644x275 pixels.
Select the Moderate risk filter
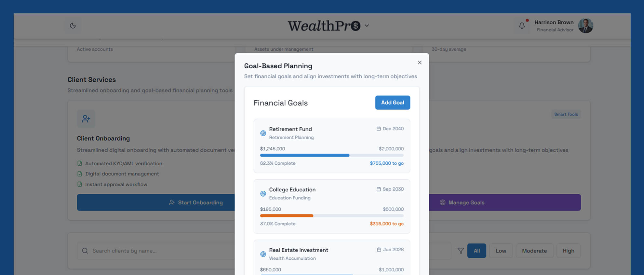(x=534, y=251)
